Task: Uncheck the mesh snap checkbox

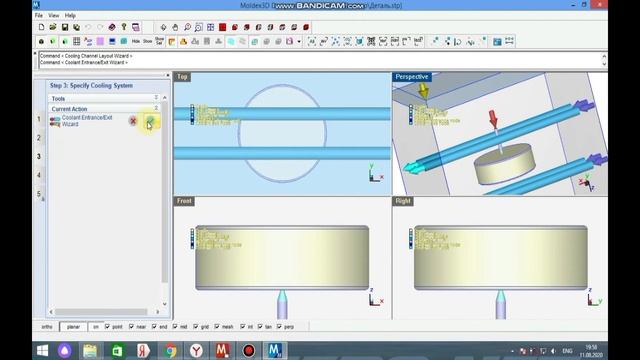Action: tap(217, 327)
